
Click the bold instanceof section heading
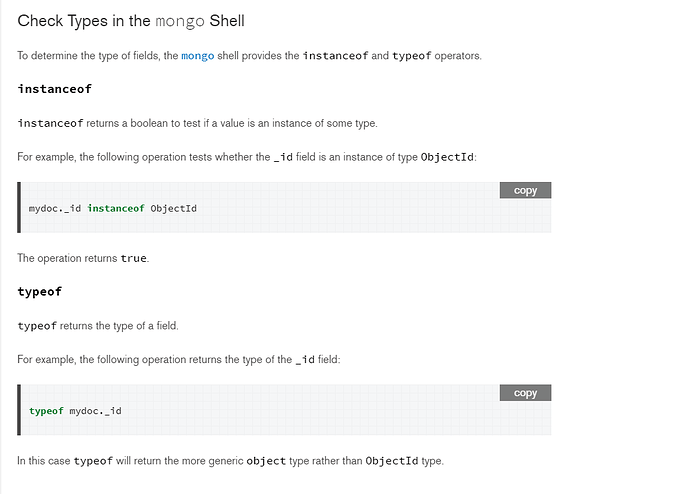[x=54, y=89]
